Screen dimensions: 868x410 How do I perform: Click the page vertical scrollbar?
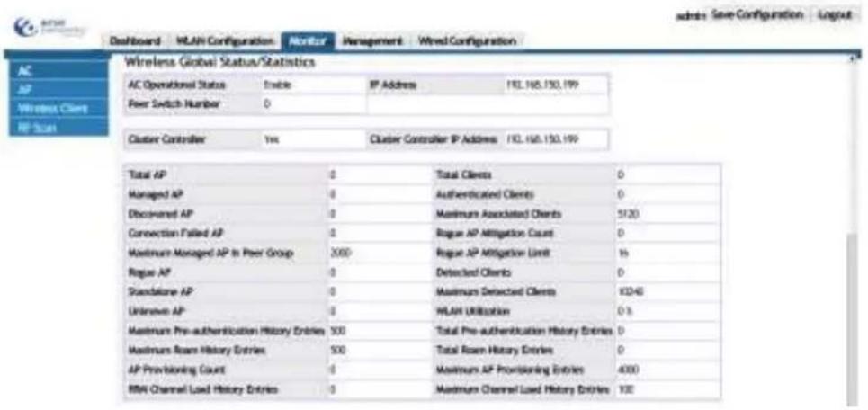[855, 318]
